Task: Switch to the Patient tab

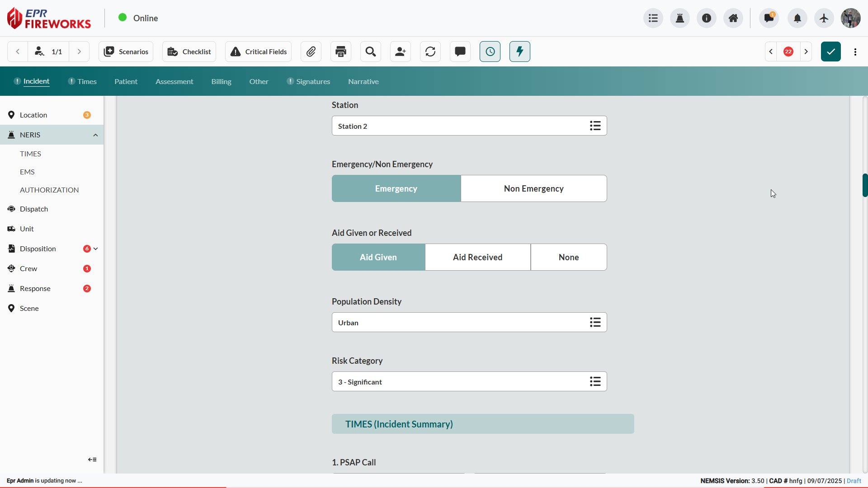Action: [x=126, y=81]
